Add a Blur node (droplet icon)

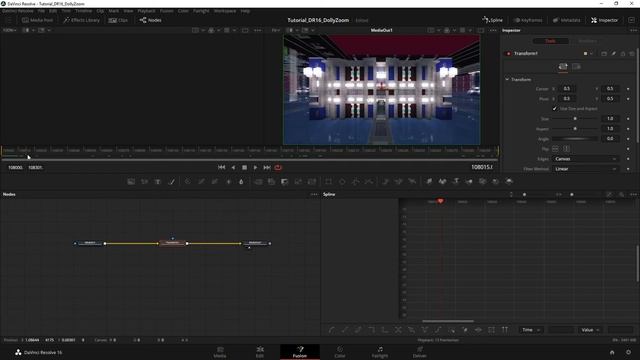click(241, 181)
